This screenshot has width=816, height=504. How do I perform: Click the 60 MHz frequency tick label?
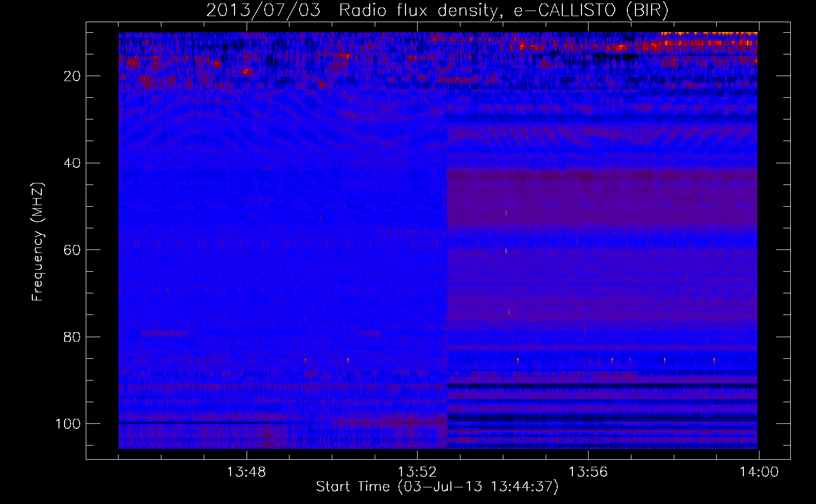pos(73,250)
